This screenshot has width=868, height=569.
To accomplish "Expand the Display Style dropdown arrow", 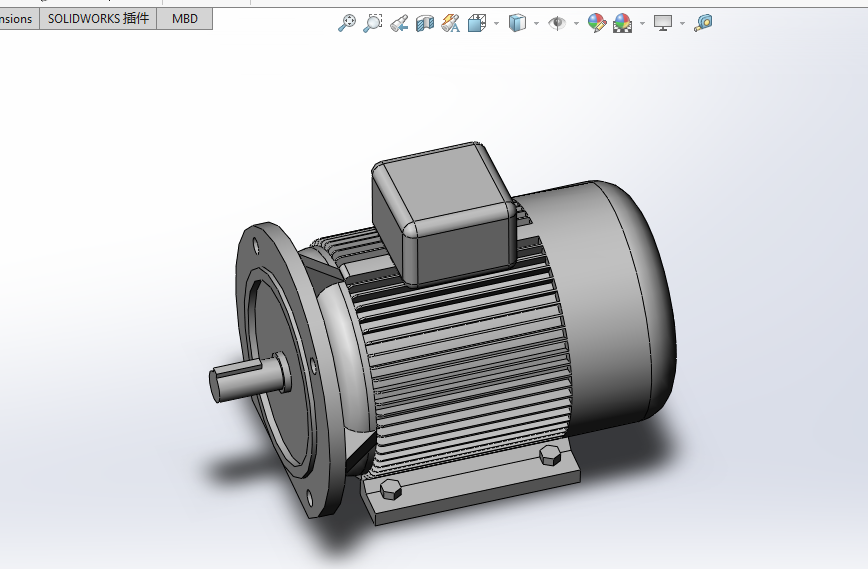I will coord(536,23).
